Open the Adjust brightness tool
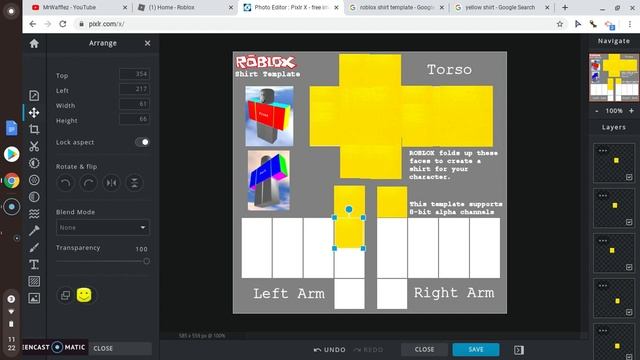 34,163
